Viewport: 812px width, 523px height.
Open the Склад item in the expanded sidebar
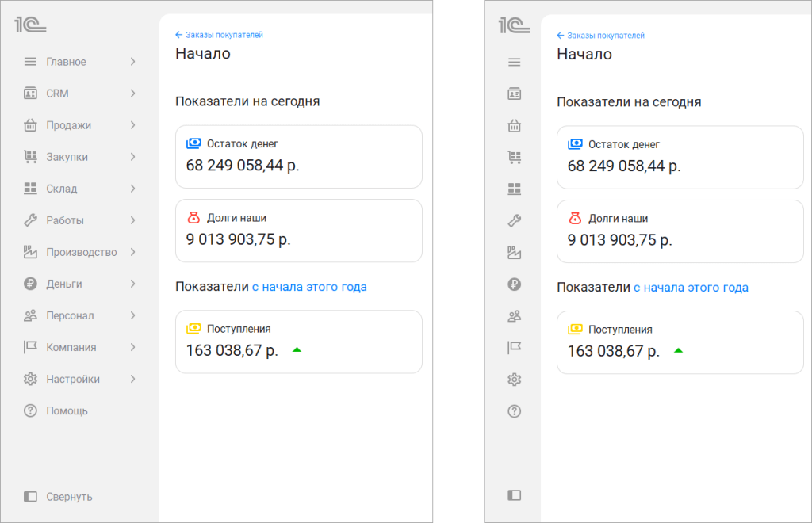pyautogui.click(x=61, y=189)
